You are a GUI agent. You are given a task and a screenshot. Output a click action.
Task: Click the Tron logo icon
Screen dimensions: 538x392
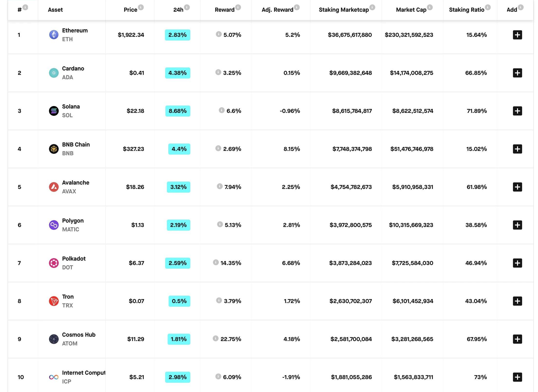tap(54, 301)
